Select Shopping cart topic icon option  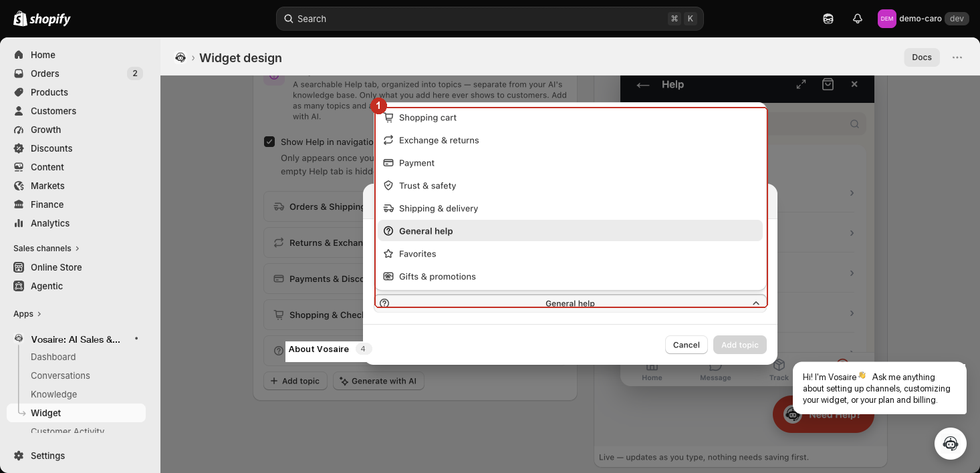click(570, 118)
